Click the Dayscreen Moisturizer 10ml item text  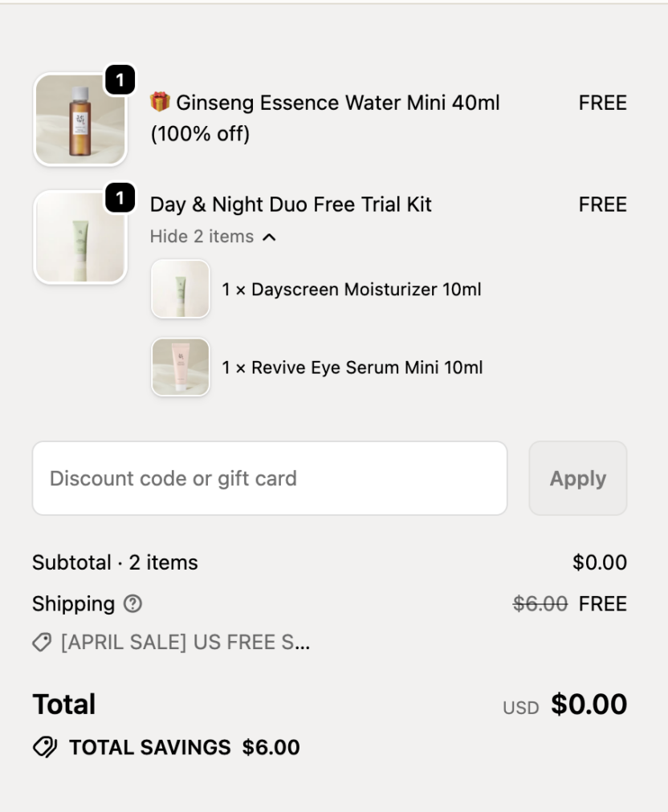click(x=352, y=290)
